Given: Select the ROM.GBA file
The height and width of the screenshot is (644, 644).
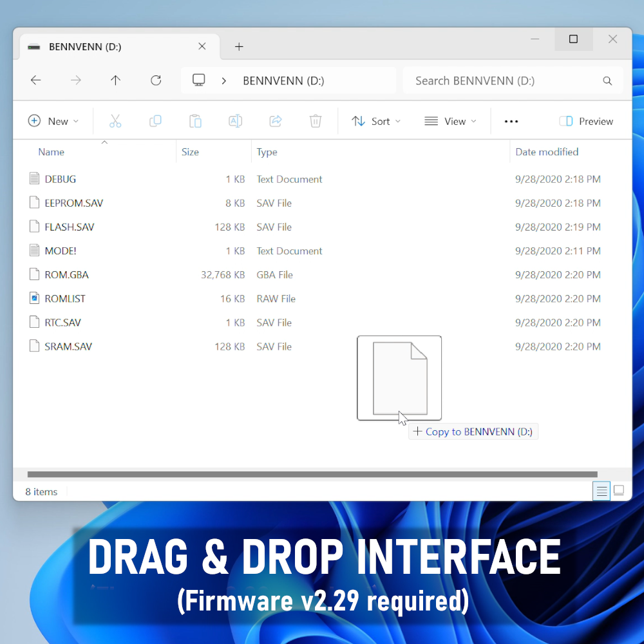Looking at the screenshot, I should pyautogui.click(x=66, y=275).
